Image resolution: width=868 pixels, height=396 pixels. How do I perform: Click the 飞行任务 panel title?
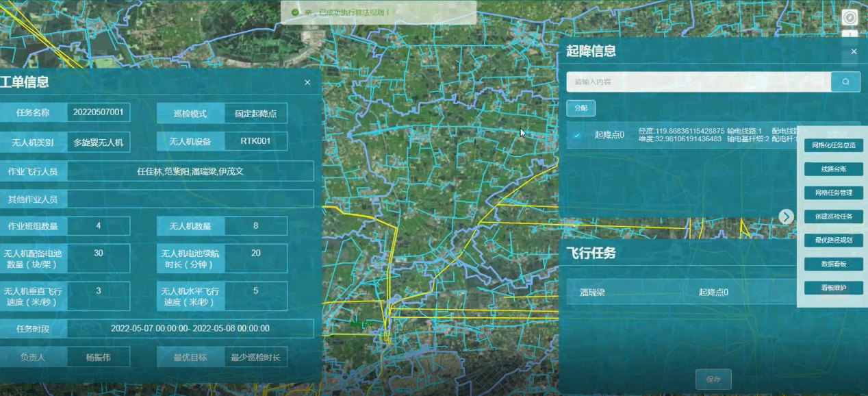pos(591,253)
